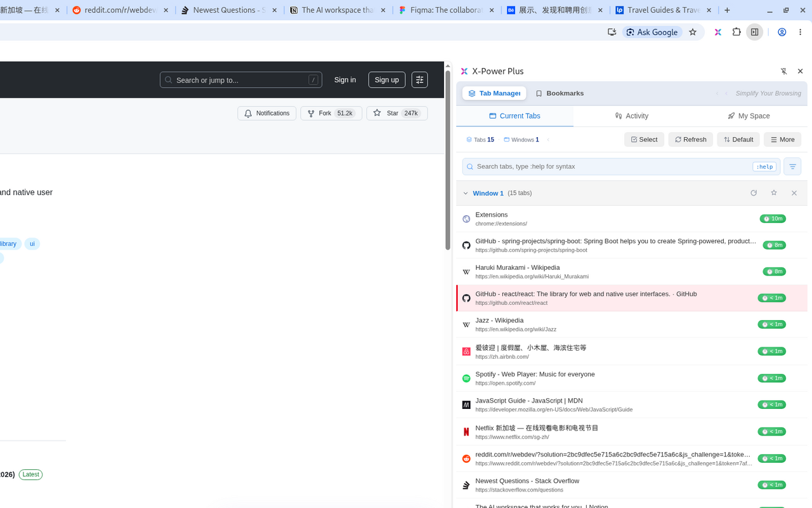Open the Default sort dropdown
812x508 pixels.
[x=738, y=140]
